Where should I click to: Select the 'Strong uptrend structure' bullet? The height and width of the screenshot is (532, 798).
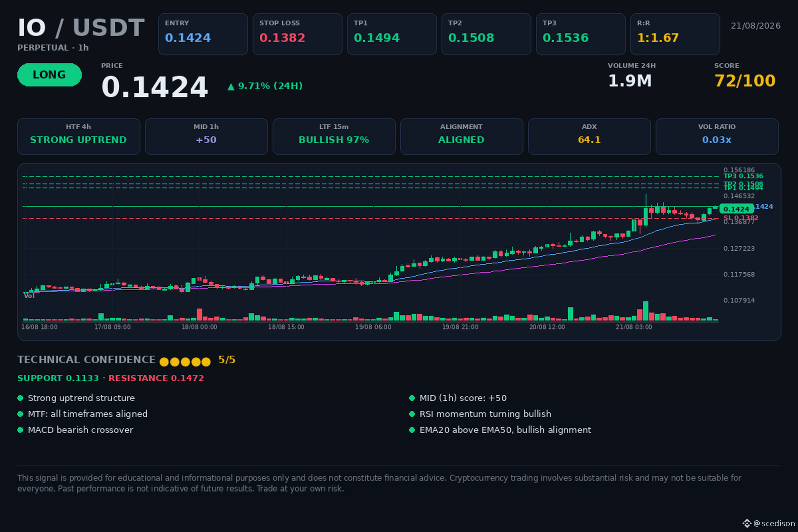pyautogui.click(x=81, y=398)
